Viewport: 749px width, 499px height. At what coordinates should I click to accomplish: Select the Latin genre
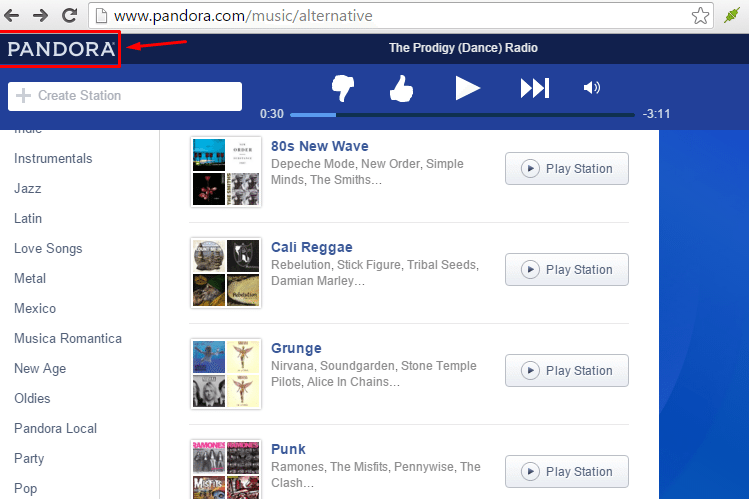pos(28,219)
